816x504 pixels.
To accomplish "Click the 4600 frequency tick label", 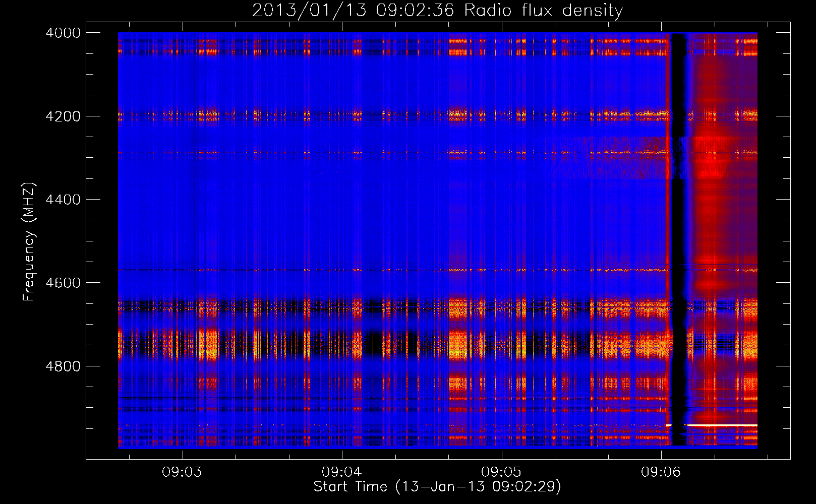I will pos(63,283).
